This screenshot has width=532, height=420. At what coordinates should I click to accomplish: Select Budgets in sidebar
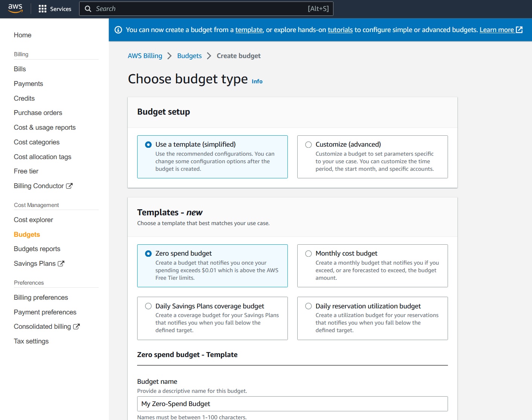(x=27, y=235)
